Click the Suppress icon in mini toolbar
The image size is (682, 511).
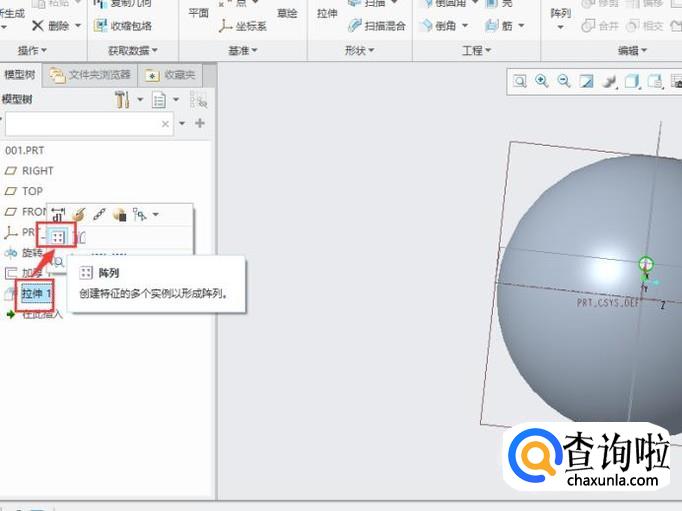click(x=120, y=214)
